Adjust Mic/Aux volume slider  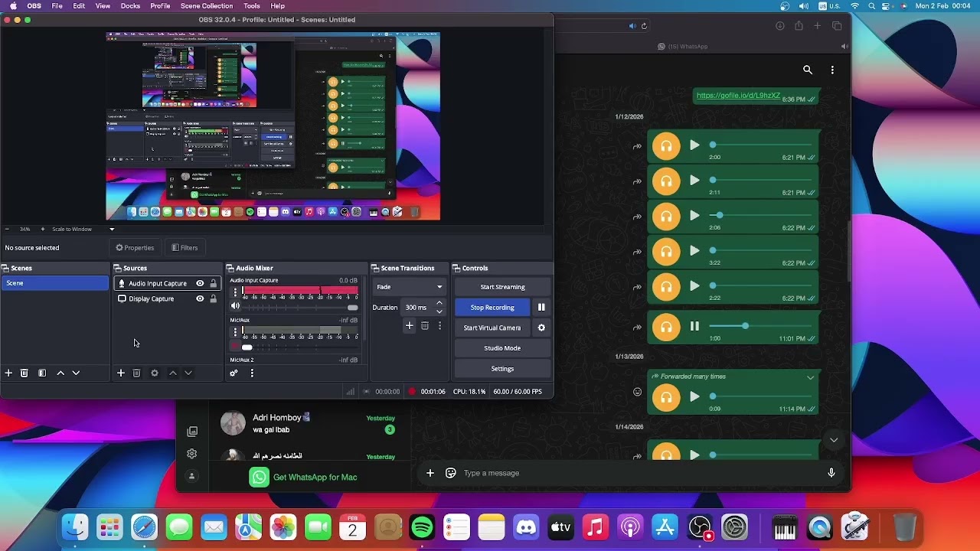point(301,347)
